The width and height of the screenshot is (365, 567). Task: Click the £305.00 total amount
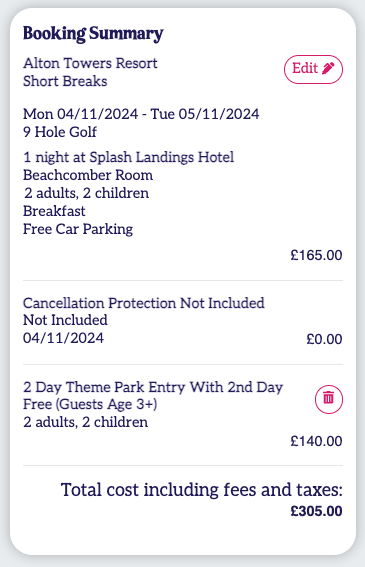point(317,511)
